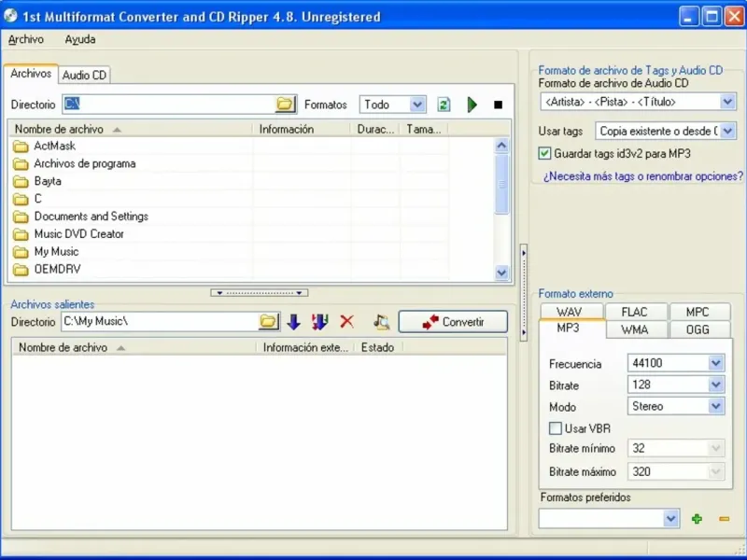The width and height of the screenshot is (747, 560).
Task: Enable the Usar VBR checkbox
Action: pyautogui.click(x=555, y=428)
